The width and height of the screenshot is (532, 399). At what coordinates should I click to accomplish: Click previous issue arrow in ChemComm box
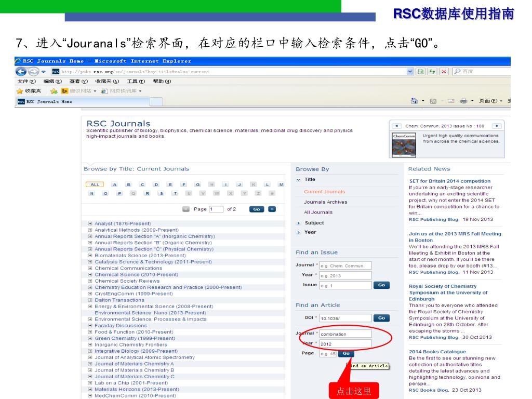[396, 126]
